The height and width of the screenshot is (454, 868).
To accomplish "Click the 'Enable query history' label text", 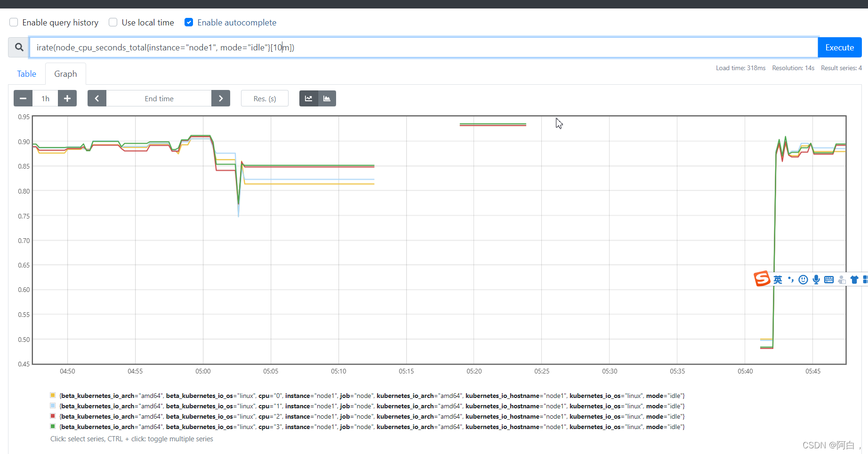I will click(x=60, y=22).
